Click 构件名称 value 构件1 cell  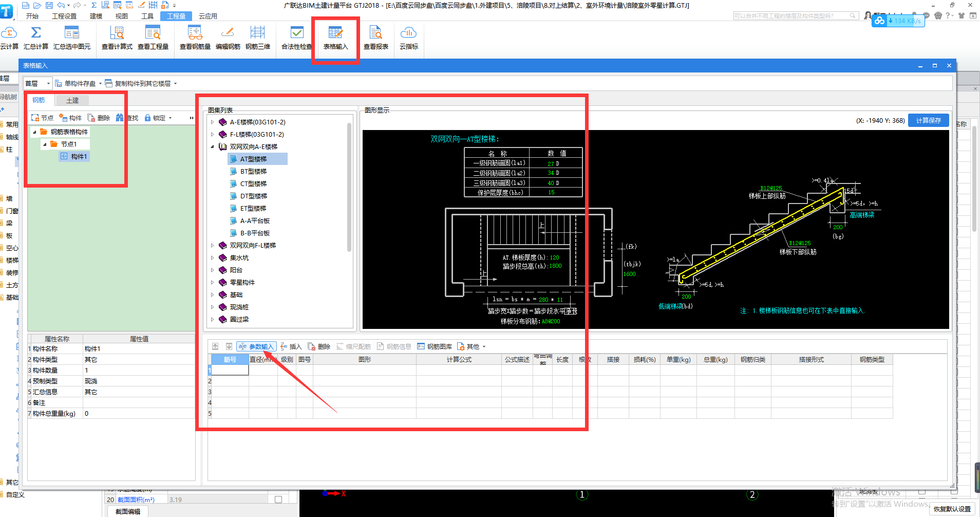pyautogui.click(x=139, y=348)
